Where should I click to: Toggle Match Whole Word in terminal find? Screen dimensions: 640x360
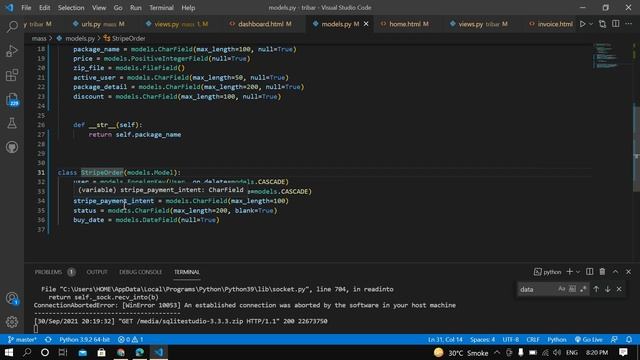[572, 289]
